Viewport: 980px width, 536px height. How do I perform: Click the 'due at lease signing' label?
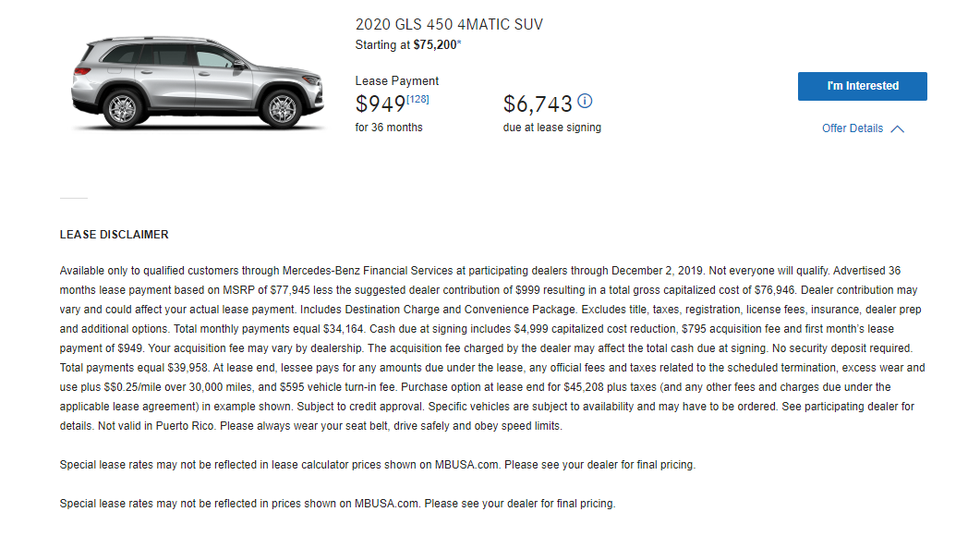pyautogui.click(x=551, y=128)
